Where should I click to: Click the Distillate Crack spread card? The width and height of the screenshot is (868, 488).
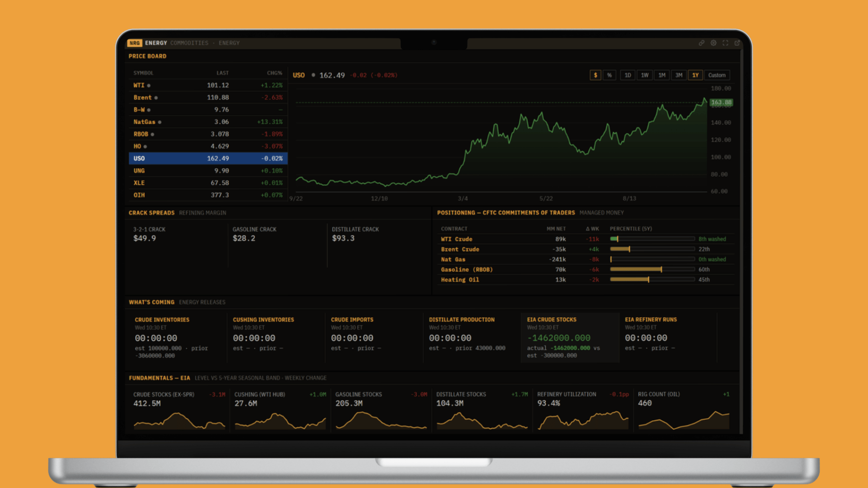tap(377, 245)
